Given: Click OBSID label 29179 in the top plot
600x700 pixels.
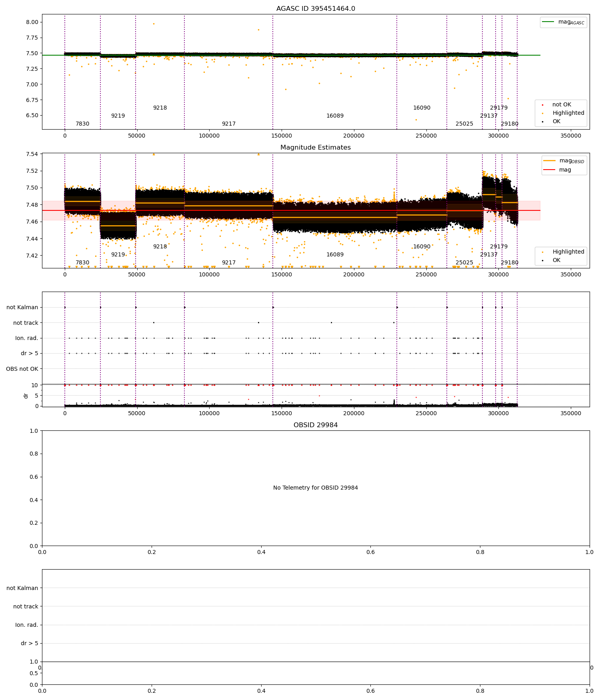Looking at the screenshot, I should (499, 108).
